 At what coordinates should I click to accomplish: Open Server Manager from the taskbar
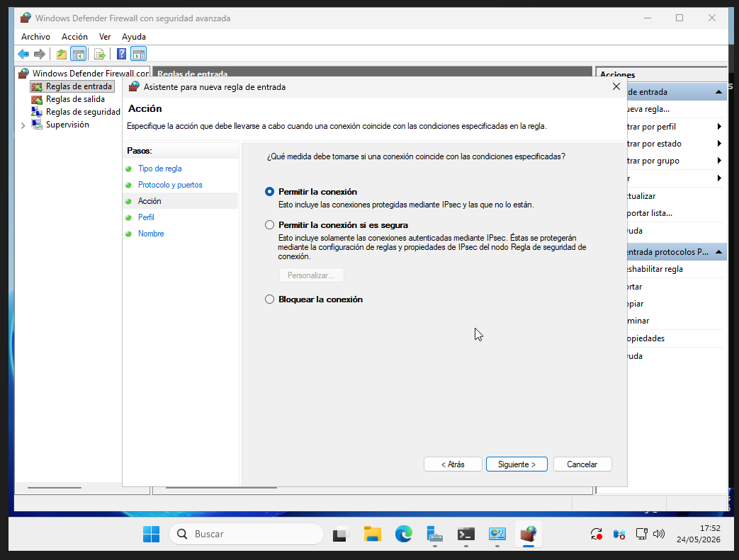tap(434, 534)
